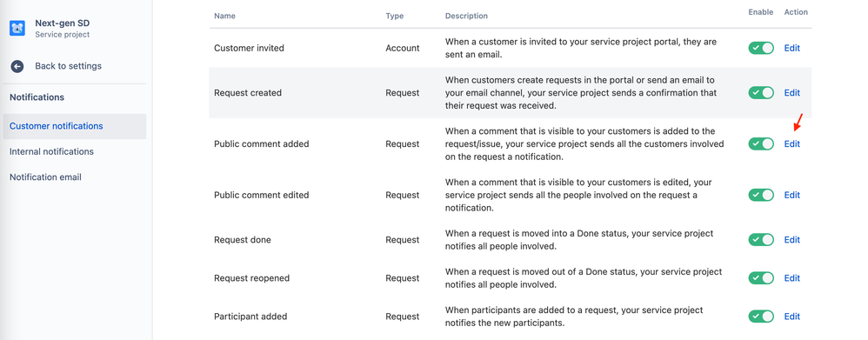
Task: Turn off the Request created toggle
Action: point(761,93)
